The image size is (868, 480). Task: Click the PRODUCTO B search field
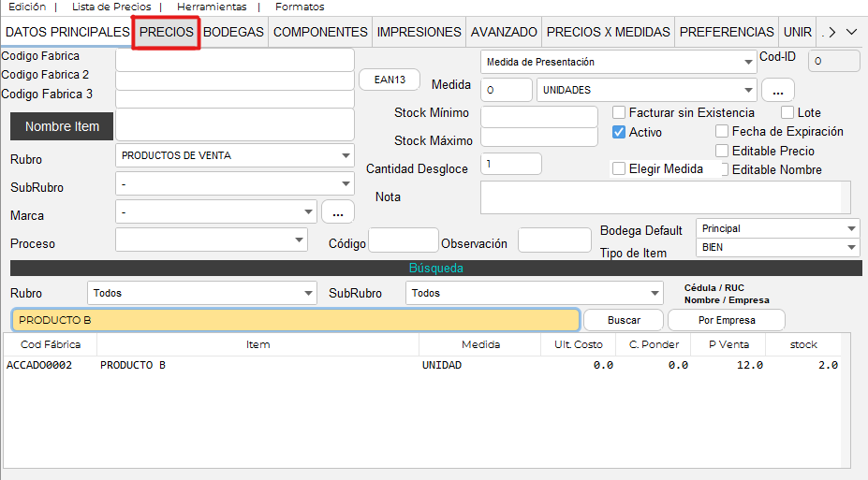pos(295,320)
